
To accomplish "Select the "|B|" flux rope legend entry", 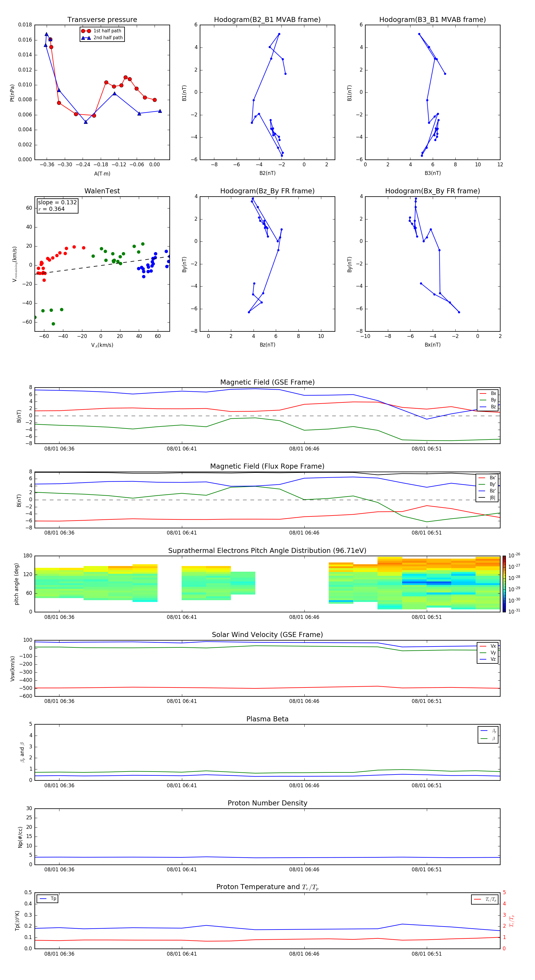I will click(x=487, y=498).
